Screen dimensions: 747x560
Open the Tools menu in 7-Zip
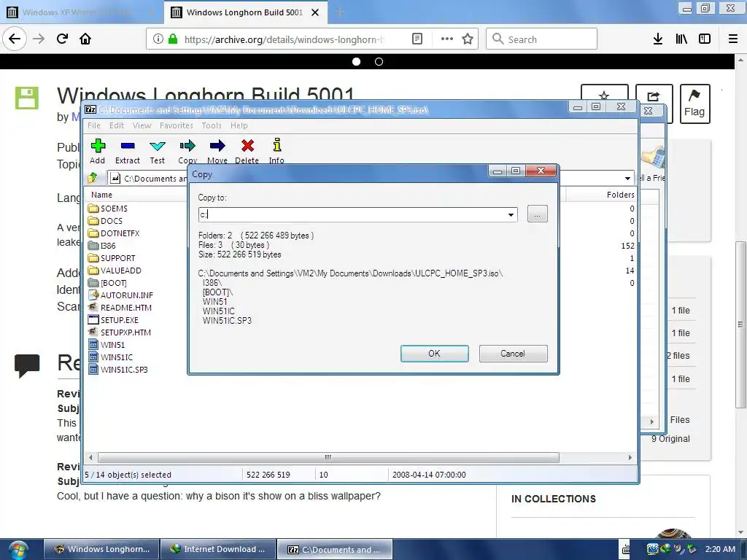click(x=212, y=125)
